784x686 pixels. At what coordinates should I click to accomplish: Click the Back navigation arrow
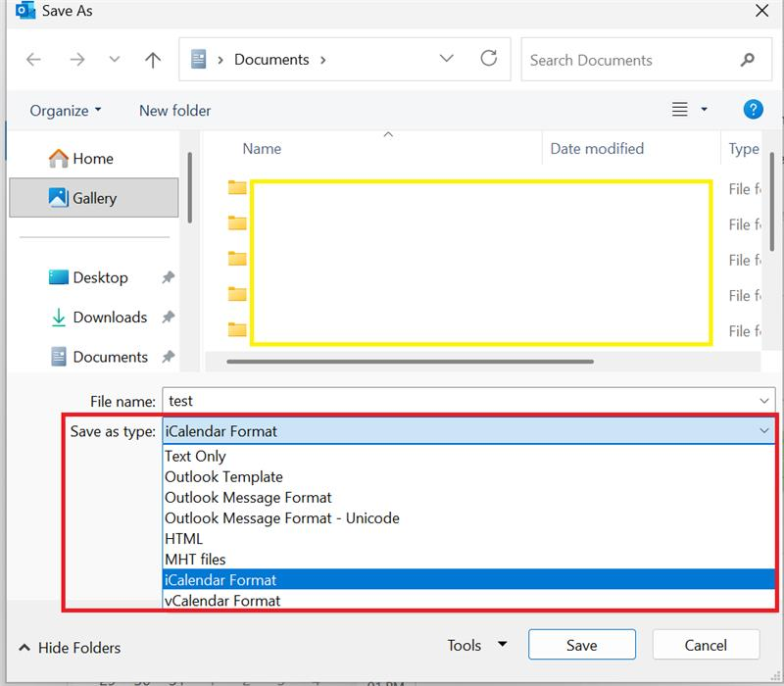33,60
